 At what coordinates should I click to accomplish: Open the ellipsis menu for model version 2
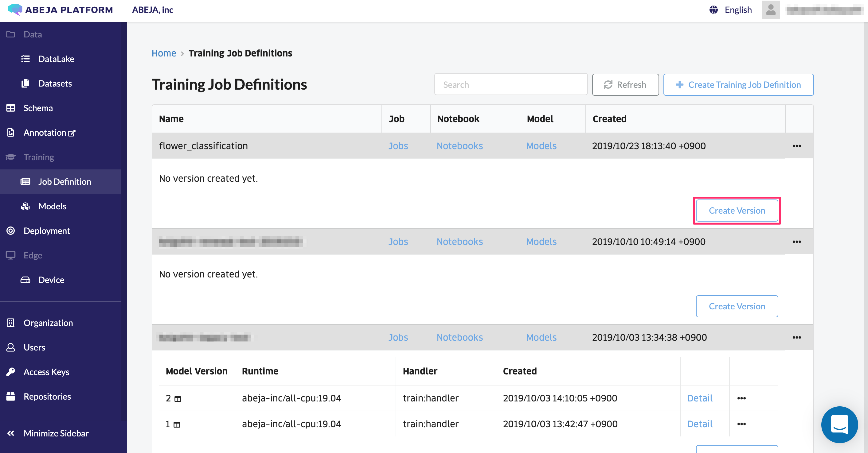click(741, 398)
